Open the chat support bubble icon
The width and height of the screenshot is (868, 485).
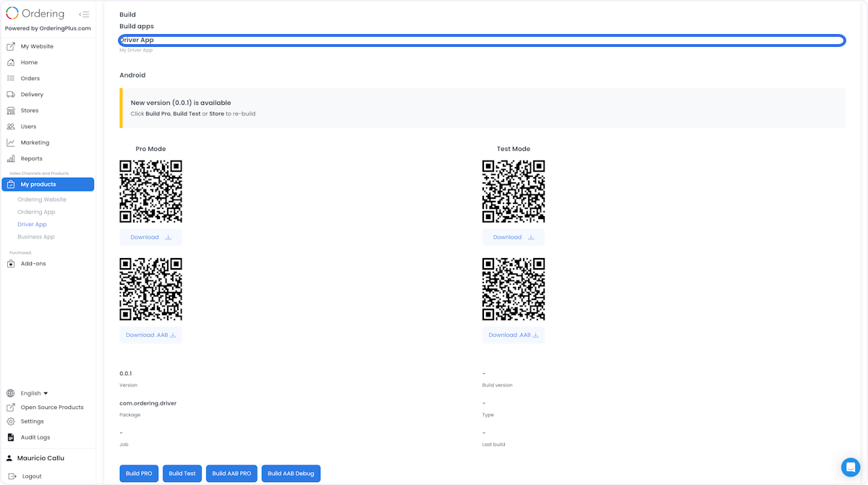pyautogui.click(x=851, y=467)
